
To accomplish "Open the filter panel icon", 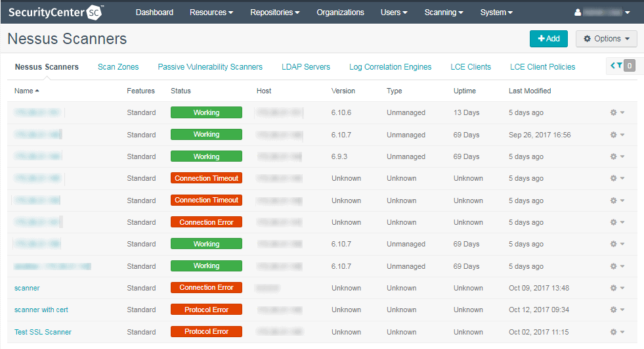I will tap(621, 66).
